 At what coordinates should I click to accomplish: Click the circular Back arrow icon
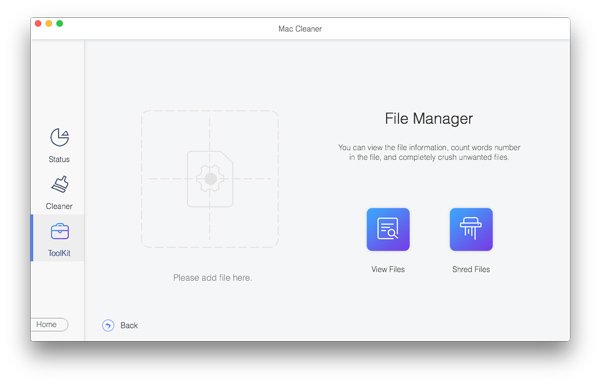point(108,325)
